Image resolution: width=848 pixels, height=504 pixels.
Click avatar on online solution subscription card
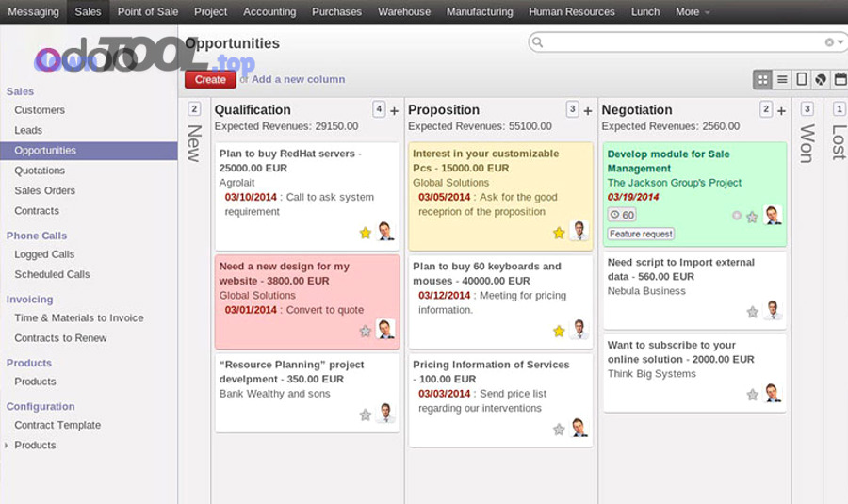click(773, 393)
